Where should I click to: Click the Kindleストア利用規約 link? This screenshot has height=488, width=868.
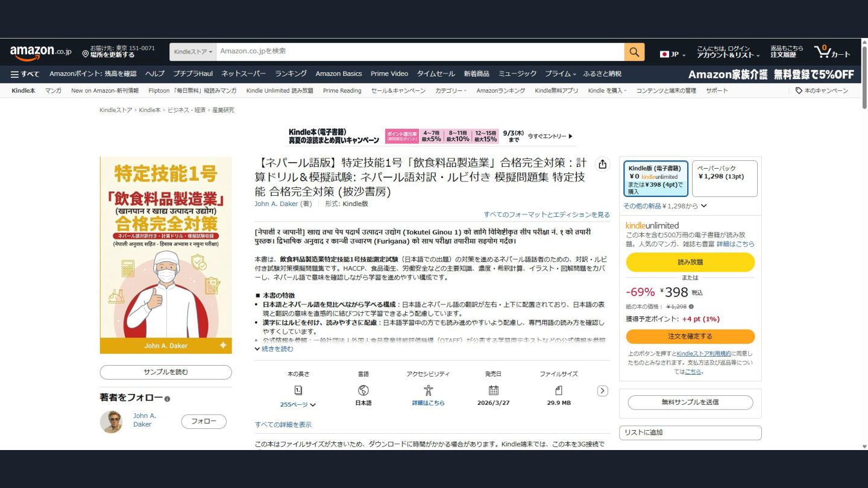(x=703, y=354)
